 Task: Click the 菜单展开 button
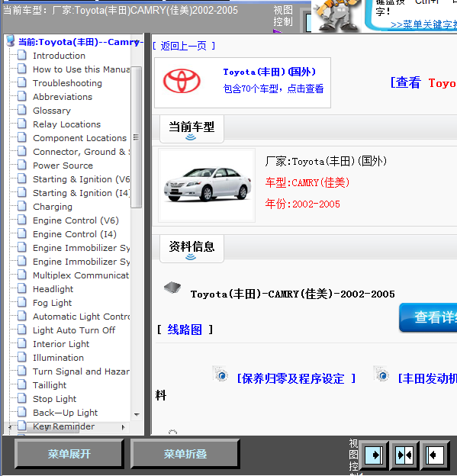pyautogui.click(x=69, y=454)
